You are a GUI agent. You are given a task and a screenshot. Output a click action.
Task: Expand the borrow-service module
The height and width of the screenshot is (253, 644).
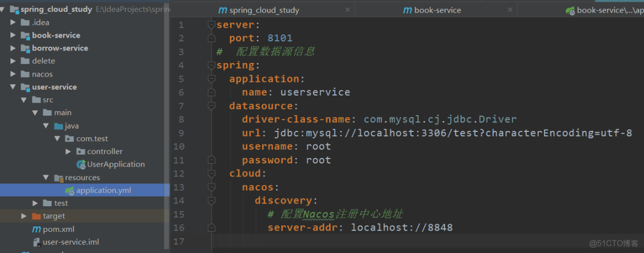click(13, 48)
